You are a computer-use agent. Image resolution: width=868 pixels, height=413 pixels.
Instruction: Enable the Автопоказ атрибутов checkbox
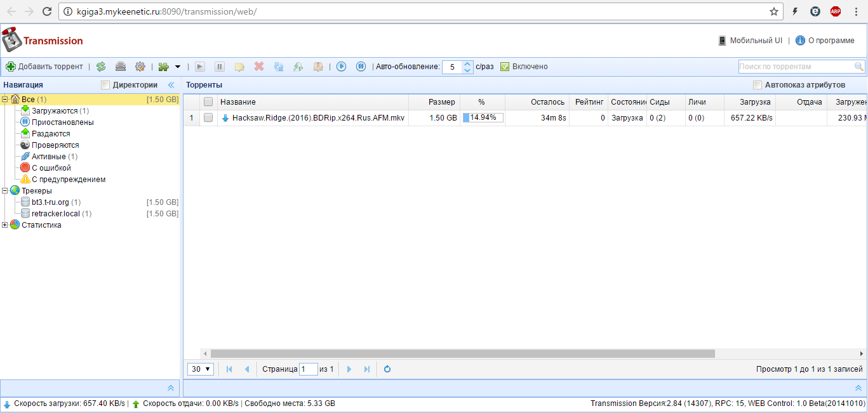coord(757,85)
